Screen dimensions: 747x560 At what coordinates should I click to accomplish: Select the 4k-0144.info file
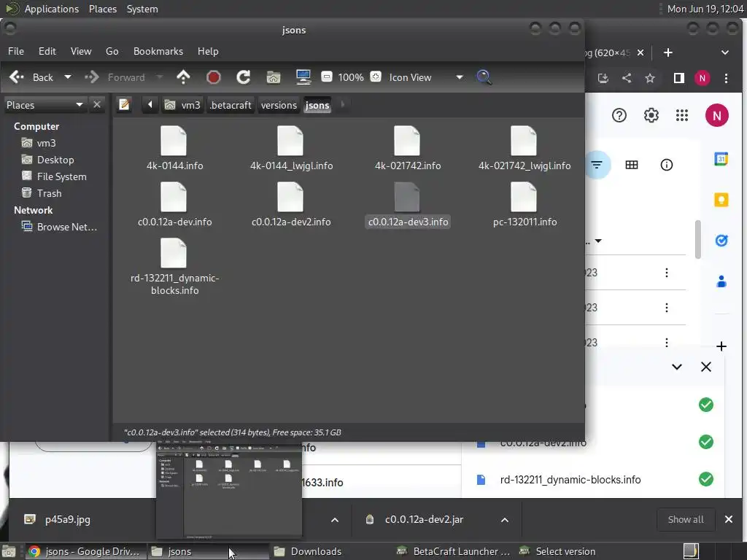[x=174, y=148]
